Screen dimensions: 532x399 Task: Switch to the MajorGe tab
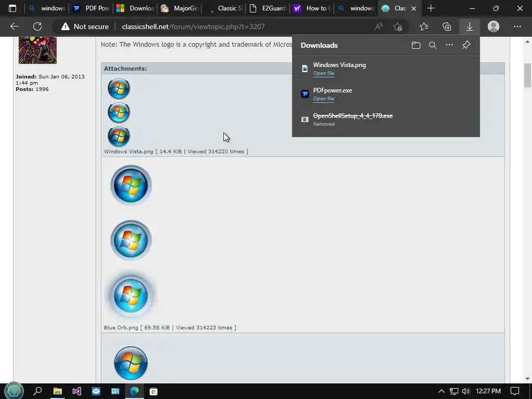(179, 8)
